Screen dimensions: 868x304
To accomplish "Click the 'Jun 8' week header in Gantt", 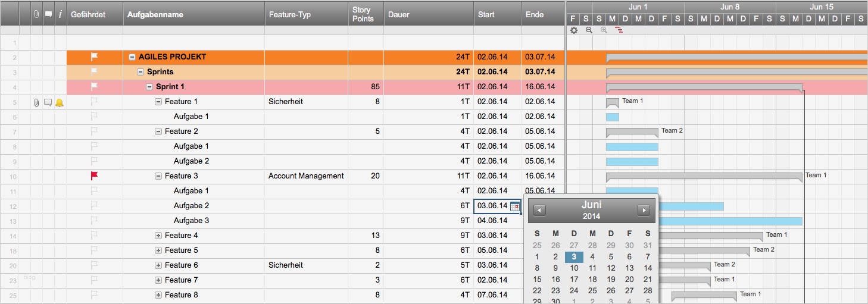I will click(x=730, y=7).
